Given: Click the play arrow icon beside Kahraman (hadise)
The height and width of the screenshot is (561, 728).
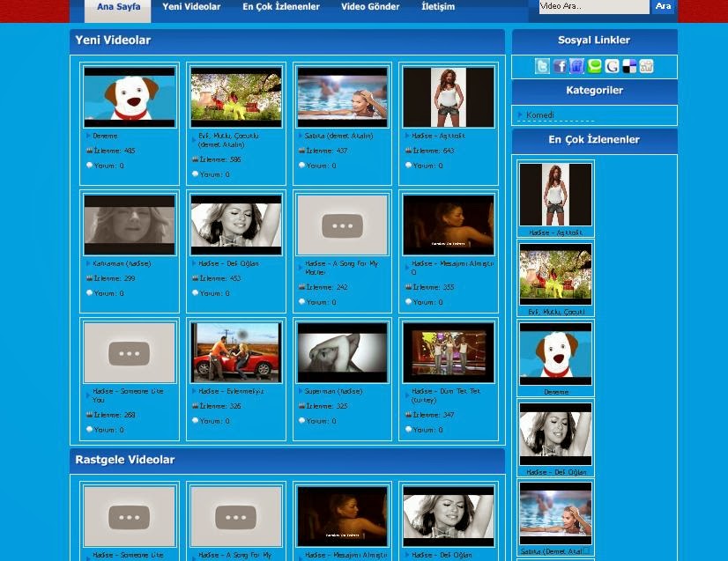Looking at the screenshot, I should point(87,262).
